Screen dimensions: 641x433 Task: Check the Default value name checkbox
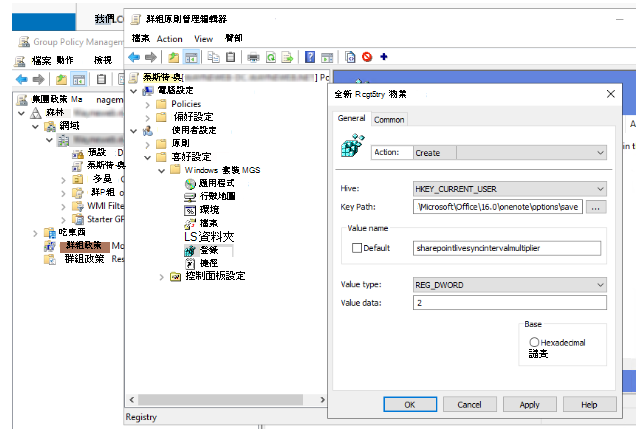pos(356,248)
